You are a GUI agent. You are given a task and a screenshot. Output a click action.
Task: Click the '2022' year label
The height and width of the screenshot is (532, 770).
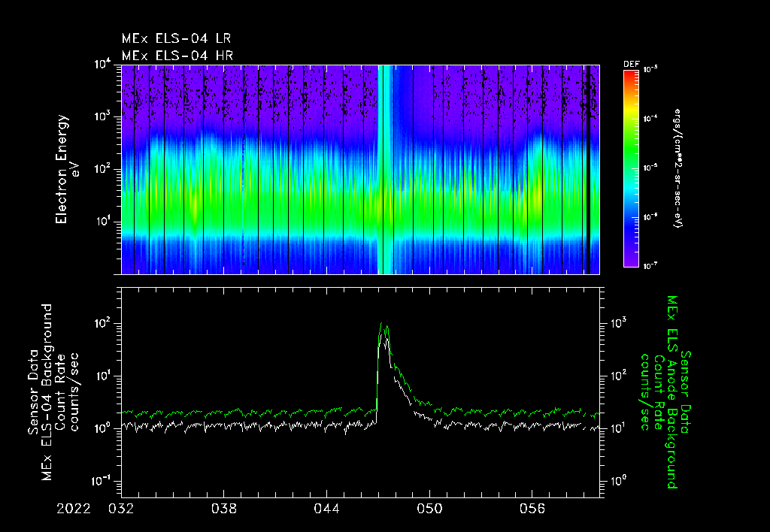click(x=74, y=509)
